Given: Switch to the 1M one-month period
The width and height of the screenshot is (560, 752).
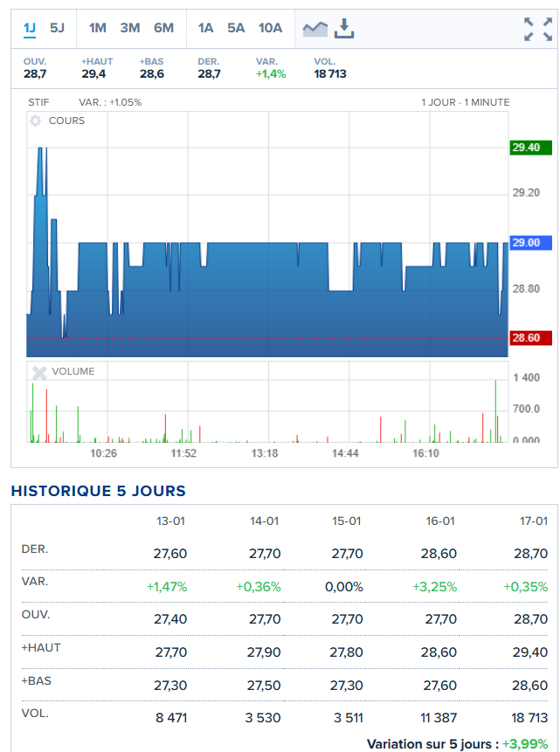Looking at the screenshot, I should [98, 28].
